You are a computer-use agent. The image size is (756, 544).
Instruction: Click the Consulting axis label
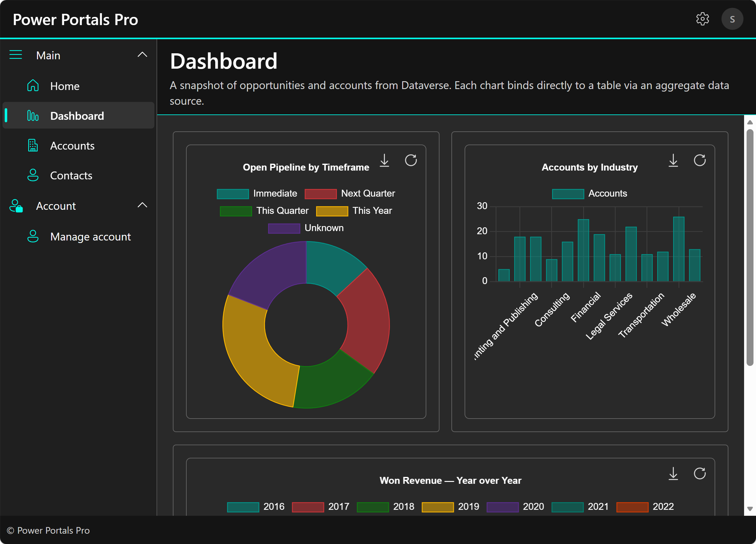552,309
